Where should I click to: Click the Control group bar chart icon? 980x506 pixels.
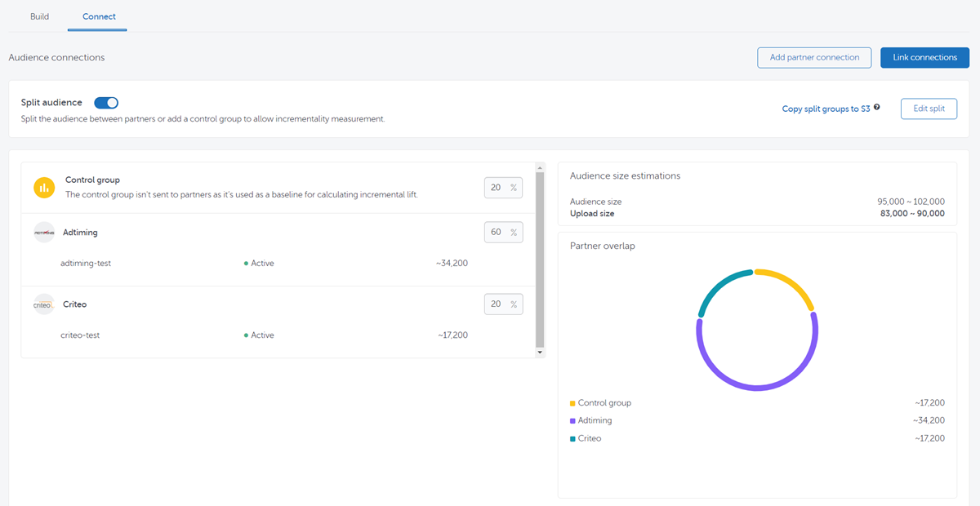[44, 188]
